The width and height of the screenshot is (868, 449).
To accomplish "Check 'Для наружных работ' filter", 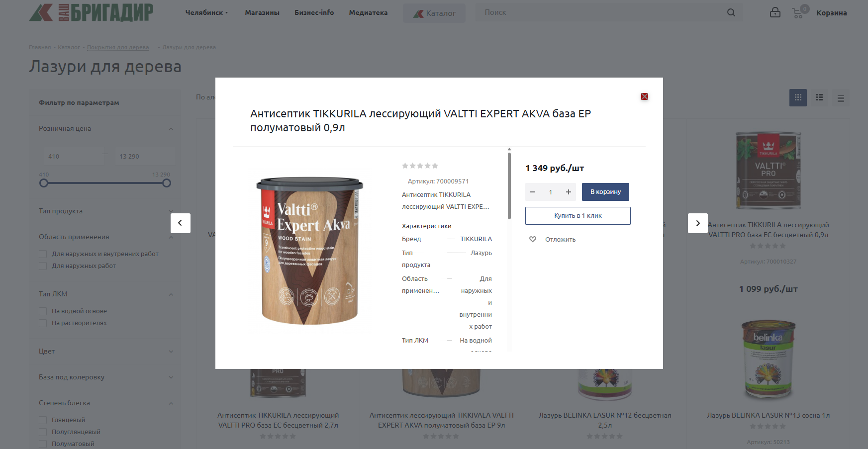I will (x=43, y=266).
